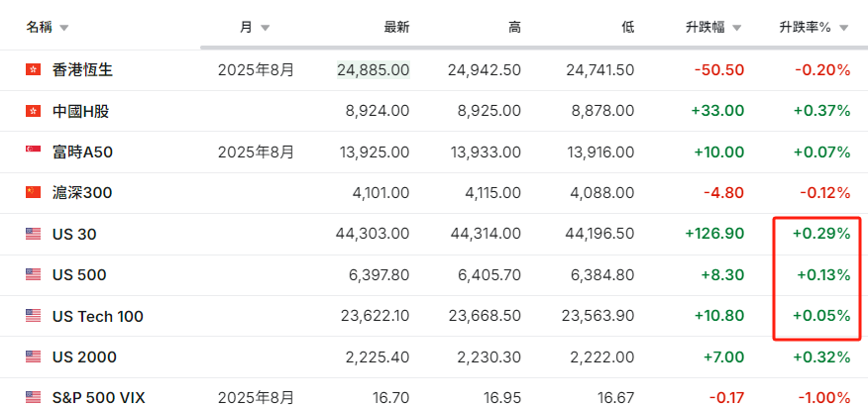Select the 最新 column header

[397, 28]
